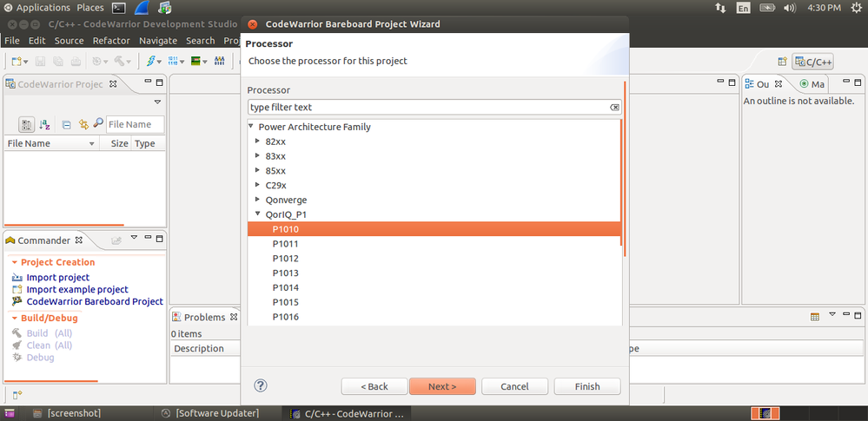Click the type filter text field

point(429,108)
